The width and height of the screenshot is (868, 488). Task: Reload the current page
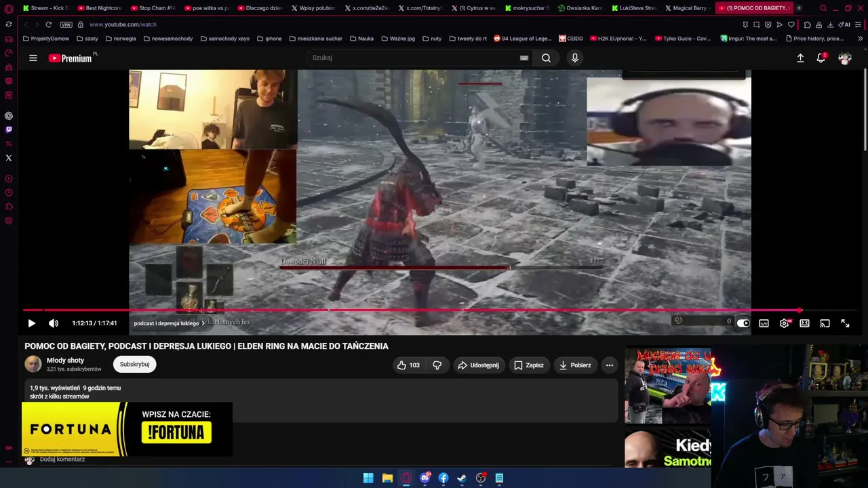tap(48, 24)
